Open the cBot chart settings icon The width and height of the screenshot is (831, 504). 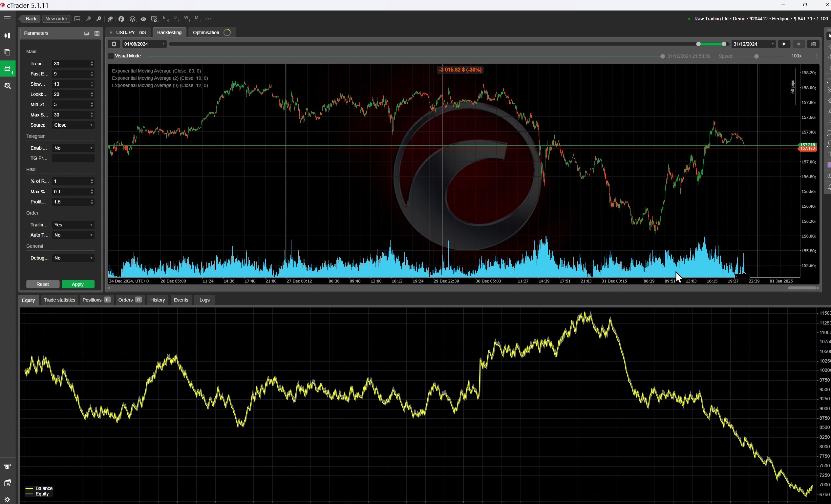155,19
